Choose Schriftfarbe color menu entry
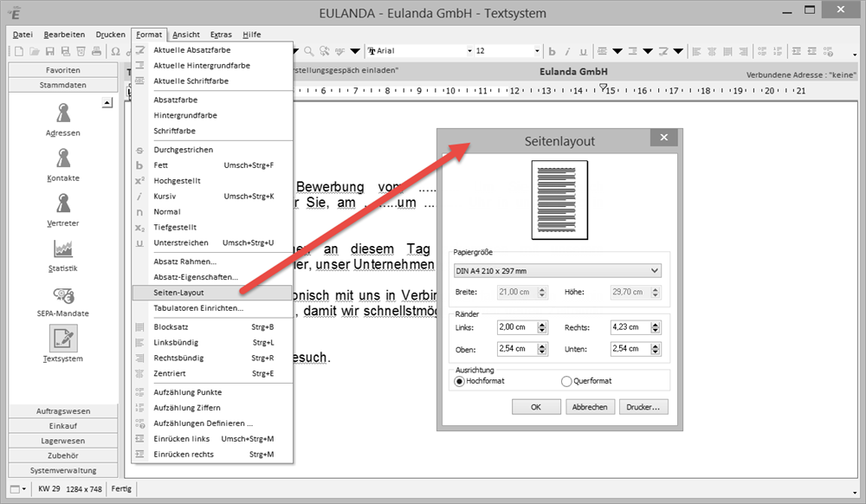866x504 pixels. click(x=212, y=131)
